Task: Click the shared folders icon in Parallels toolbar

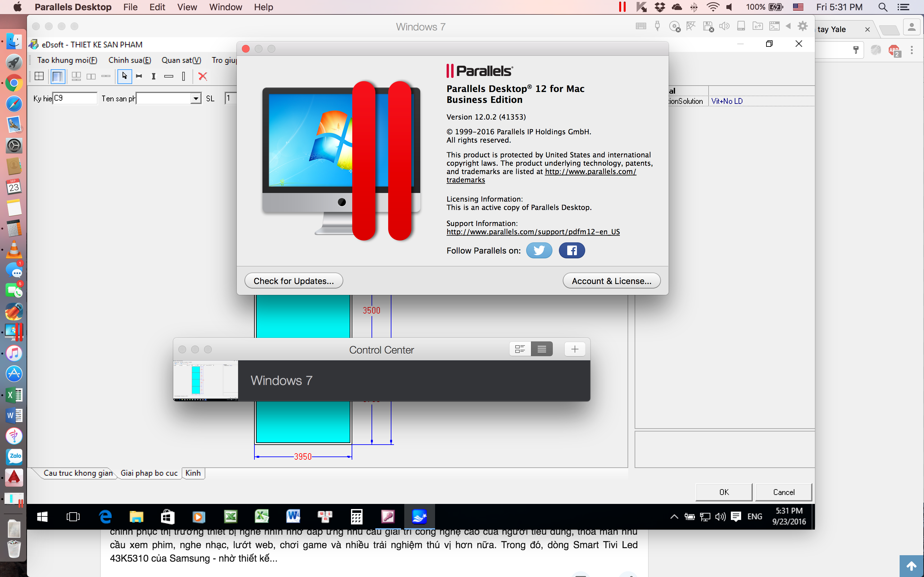Action: coord(757,26)
